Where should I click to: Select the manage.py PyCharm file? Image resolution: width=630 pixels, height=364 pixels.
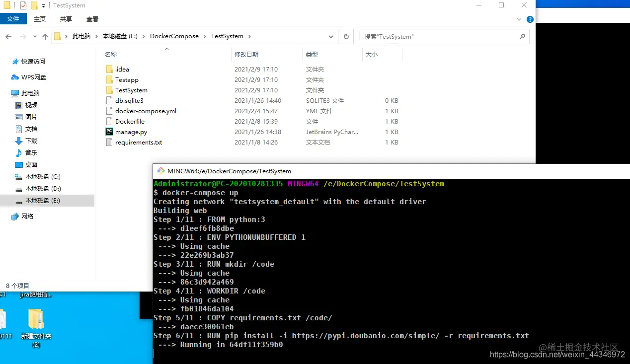pyautogui.click(x=126, y=132)
